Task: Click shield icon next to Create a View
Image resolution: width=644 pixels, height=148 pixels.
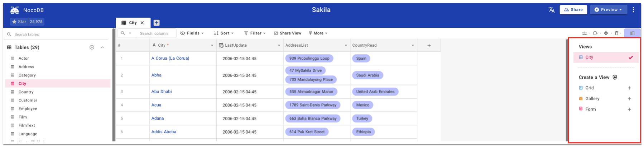Action: 615,77
